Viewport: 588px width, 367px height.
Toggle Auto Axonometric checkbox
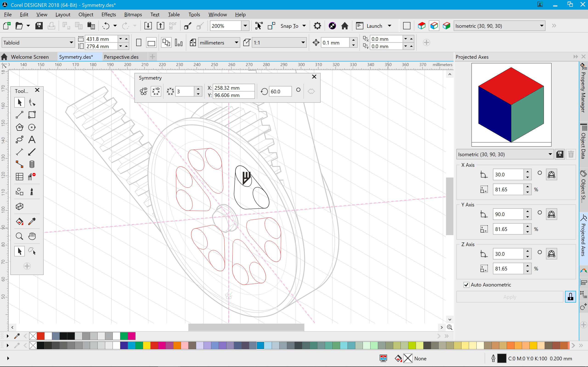[466, 285]
